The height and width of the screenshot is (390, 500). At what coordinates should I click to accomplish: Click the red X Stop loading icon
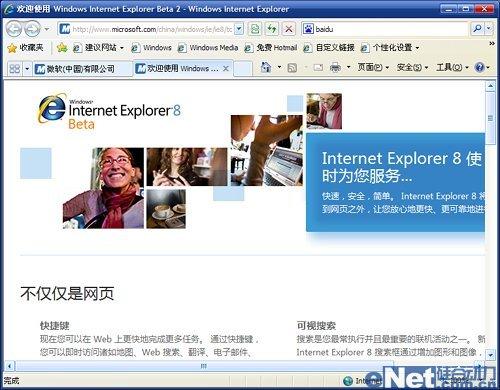click(x=289, y=29)
